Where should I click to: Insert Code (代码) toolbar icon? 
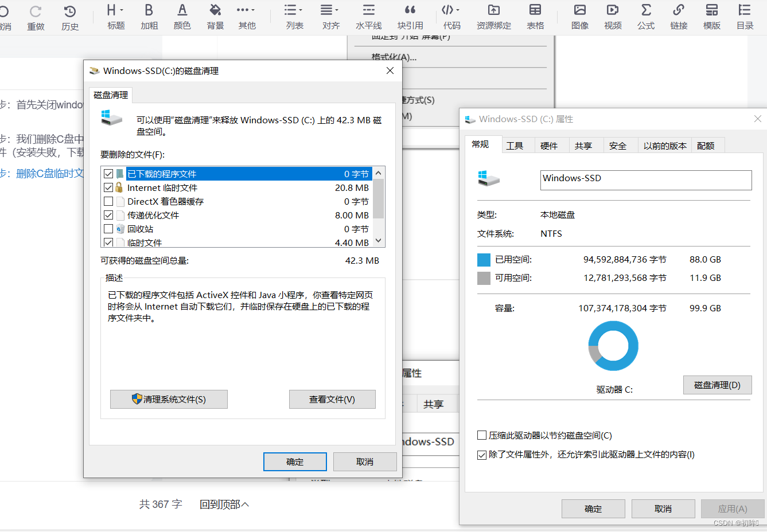447,10
